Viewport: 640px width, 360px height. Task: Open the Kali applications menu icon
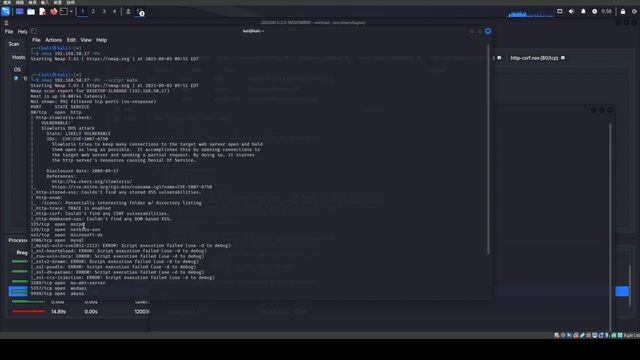tap(5, 11)
